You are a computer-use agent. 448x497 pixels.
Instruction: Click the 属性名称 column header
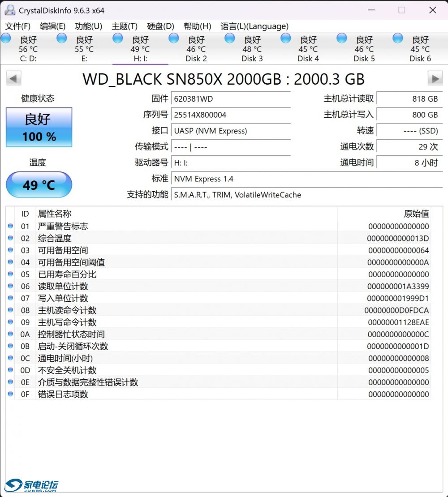[x=186, y=214]
